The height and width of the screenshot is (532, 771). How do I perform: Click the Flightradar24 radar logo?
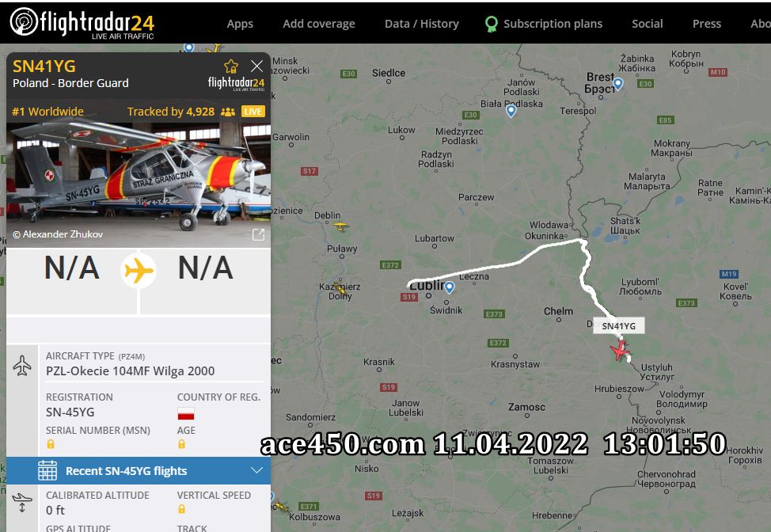point(23,21)
